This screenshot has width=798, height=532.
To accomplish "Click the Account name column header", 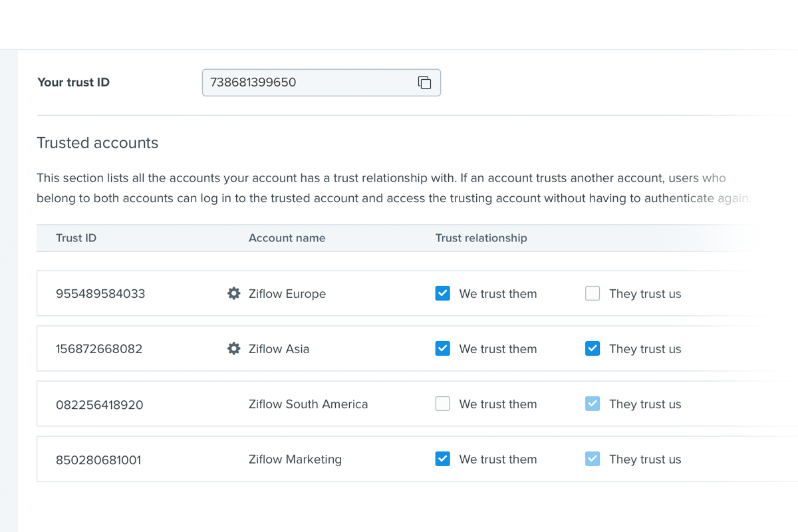I will 287,238.
